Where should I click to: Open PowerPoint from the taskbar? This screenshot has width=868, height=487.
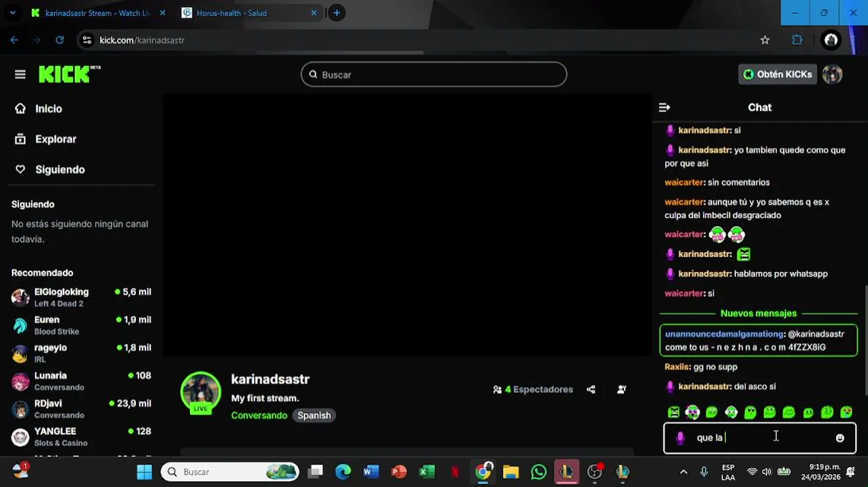coord(399,471)
